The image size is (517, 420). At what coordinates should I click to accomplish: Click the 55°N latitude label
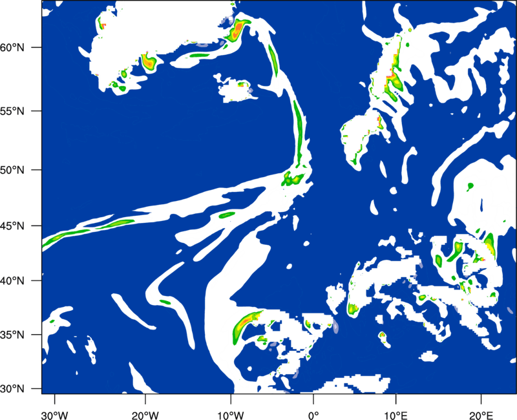coord(12,111)
